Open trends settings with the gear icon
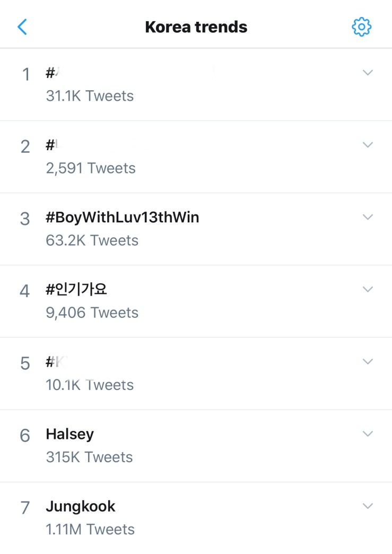The image size is (392, 554). (361, 27)
